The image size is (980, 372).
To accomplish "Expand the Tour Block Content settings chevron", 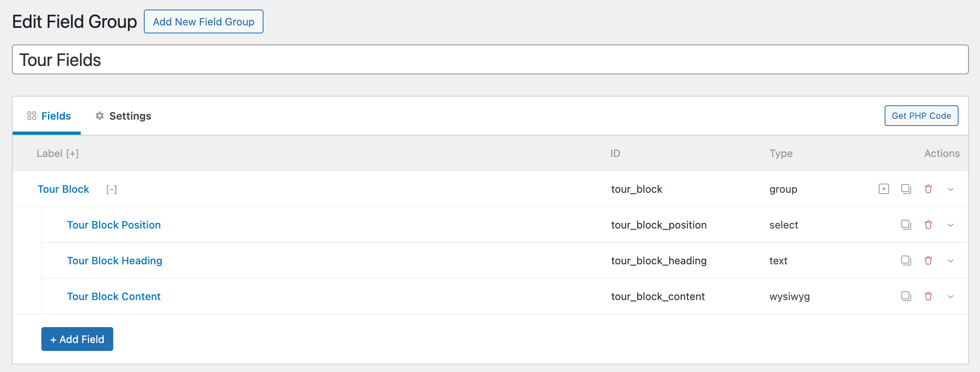I will (950, 296).
